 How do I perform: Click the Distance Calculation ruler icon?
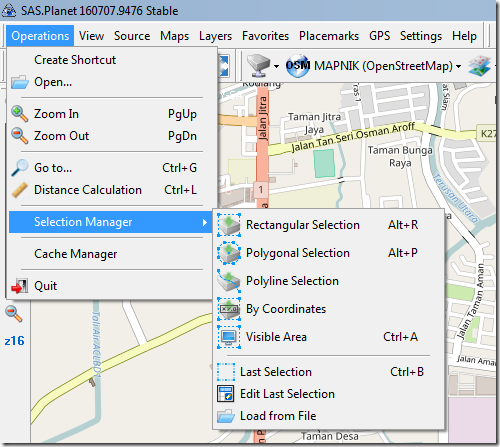20,190
